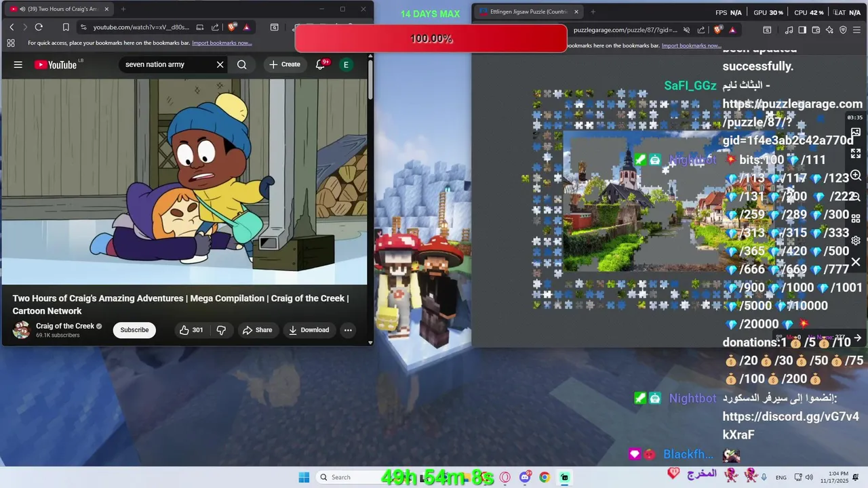The height and width of the screenshot is (488, 868).
Task: Open the Craig of the Creek channel name
Action: pos(65,326)
